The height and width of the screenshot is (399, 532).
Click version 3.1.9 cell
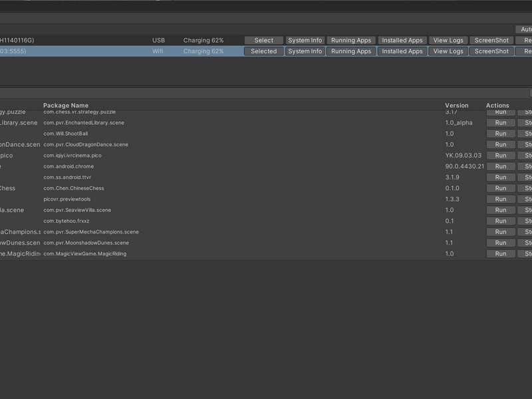pyautogui.click(x=452, y=177)
